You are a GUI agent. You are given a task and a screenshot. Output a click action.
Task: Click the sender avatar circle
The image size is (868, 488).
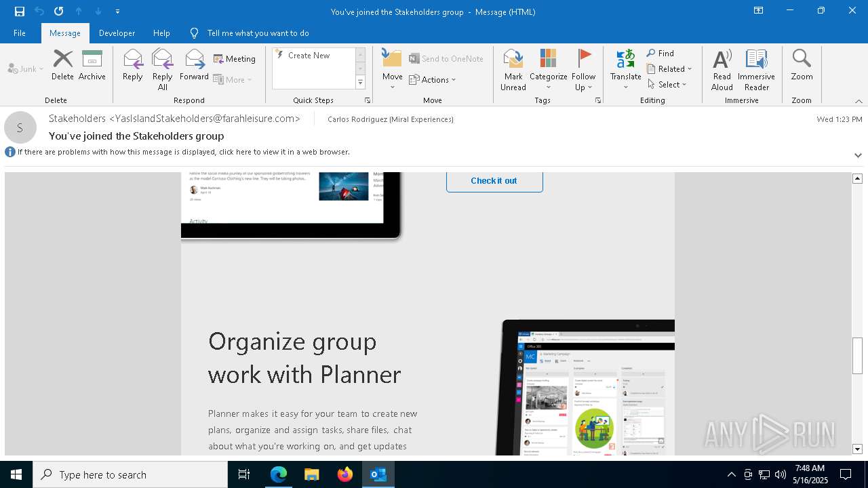coord(20,127)
